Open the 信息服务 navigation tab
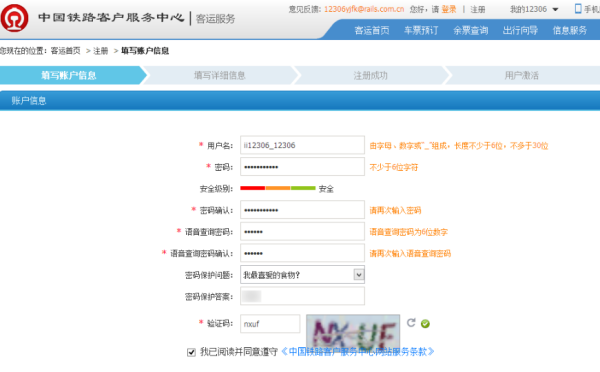Screen dimensions: 600x372 (570, 30)
